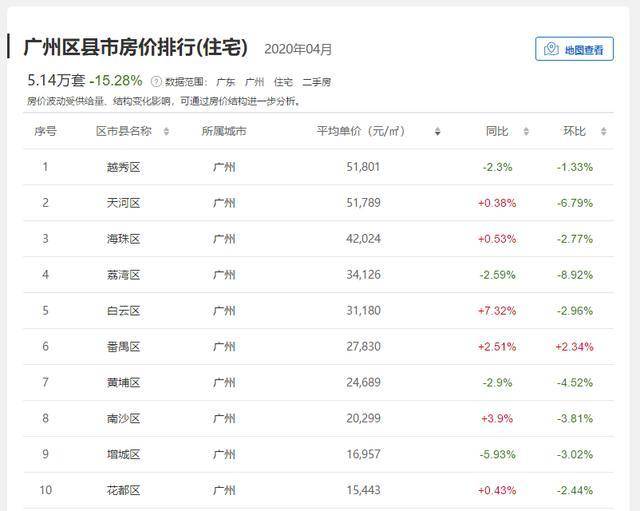
Task: Click the question mark help icon
Action: 154,81
